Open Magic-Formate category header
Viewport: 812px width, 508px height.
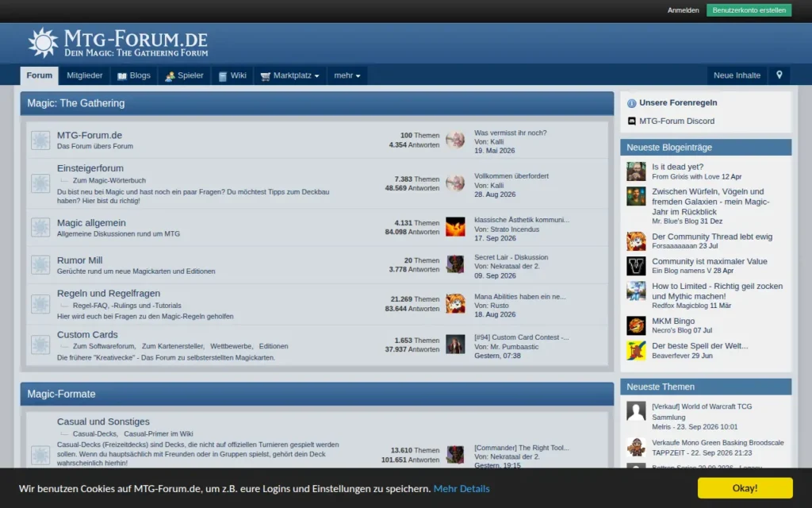pyautogui.click(x=61, y=394)
